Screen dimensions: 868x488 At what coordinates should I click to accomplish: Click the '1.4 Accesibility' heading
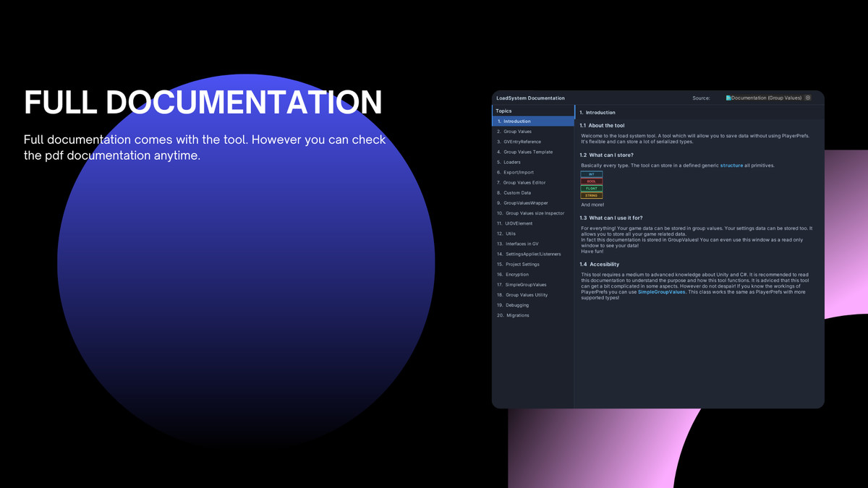tap(599, 265)
